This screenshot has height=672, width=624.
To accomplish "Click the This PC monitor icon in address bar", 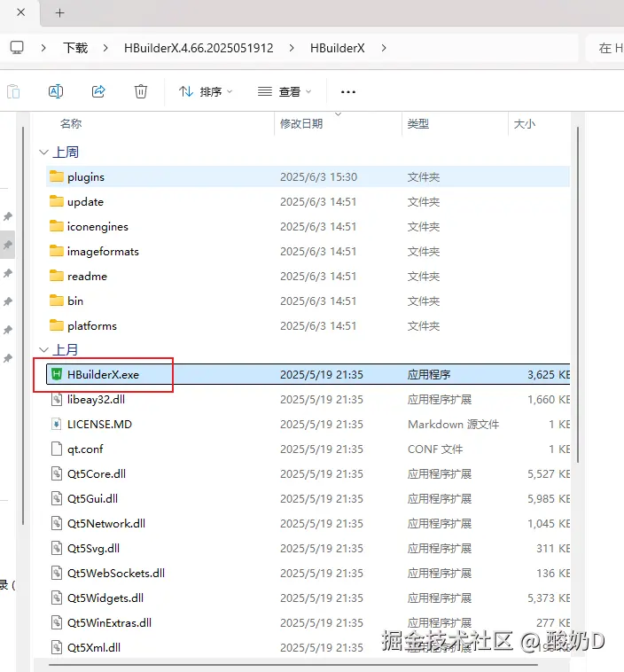I will (x=17, y=48).
